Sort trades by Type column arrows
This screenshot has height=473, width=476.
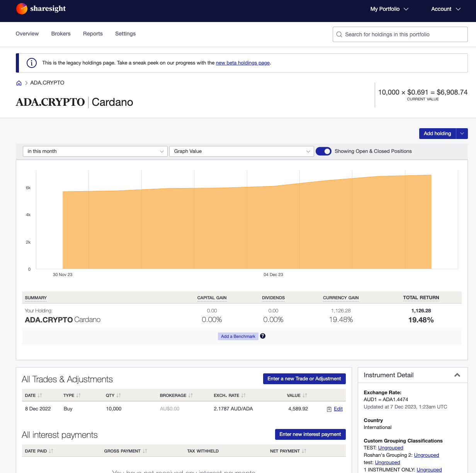pos(78,395)
